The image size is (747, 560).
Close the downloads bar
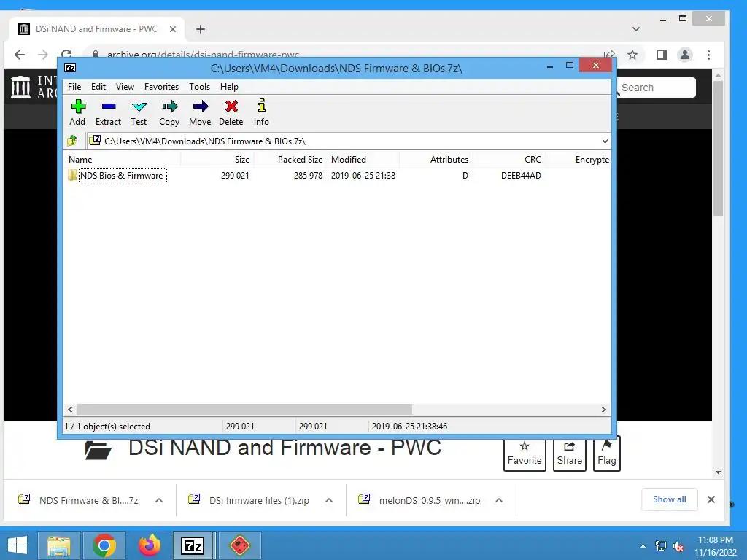click(711, 499)
